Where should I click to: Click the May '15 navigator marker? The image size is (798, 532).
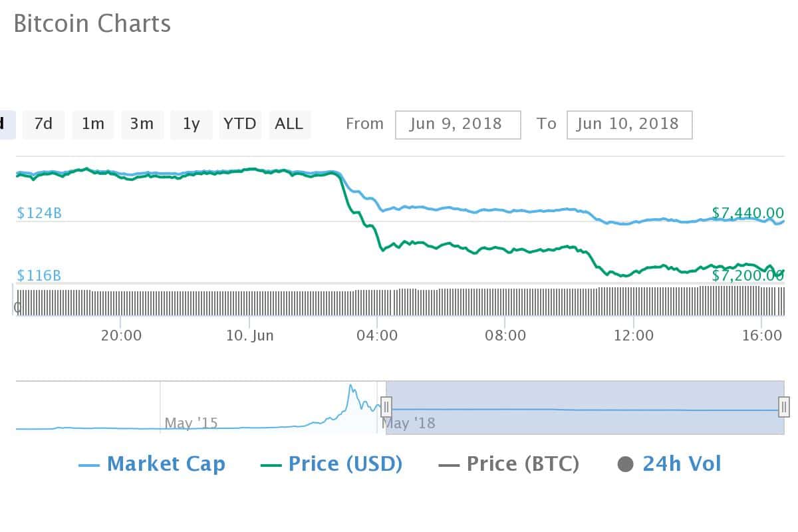coord(191,423)
